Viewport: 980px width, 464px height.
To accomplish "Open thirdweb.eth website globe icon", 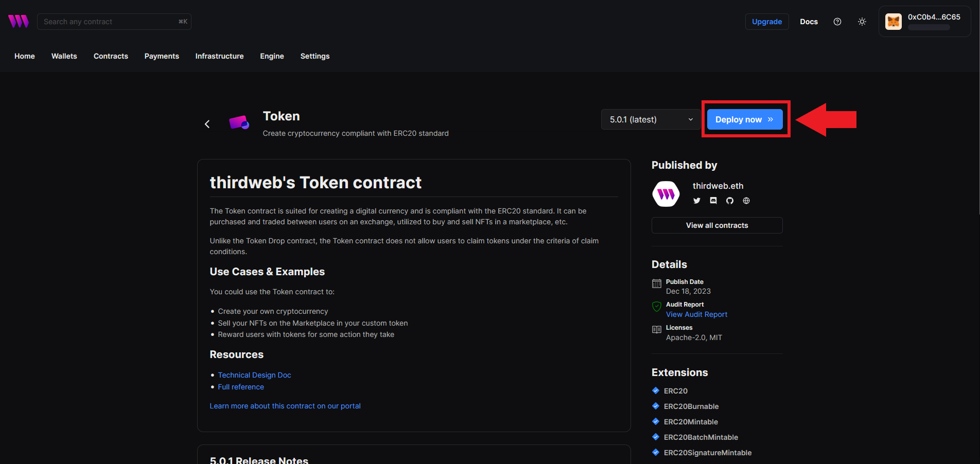I will [746, 201].
